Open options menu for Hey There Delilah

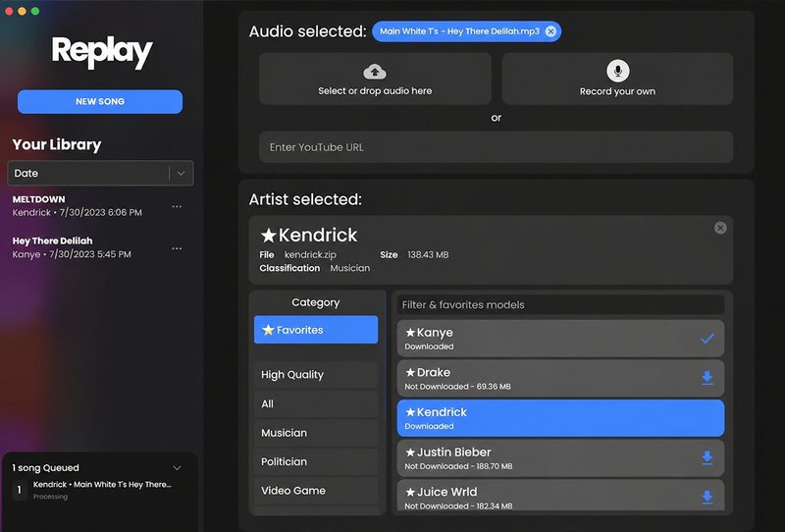click(x=177, y=248)
